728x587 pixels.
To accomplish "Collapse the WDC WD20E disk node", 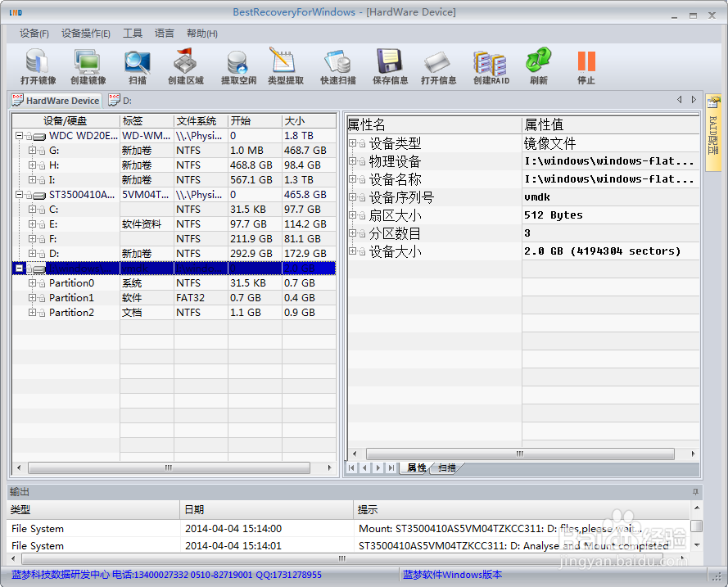I will [x=19, y=136].
